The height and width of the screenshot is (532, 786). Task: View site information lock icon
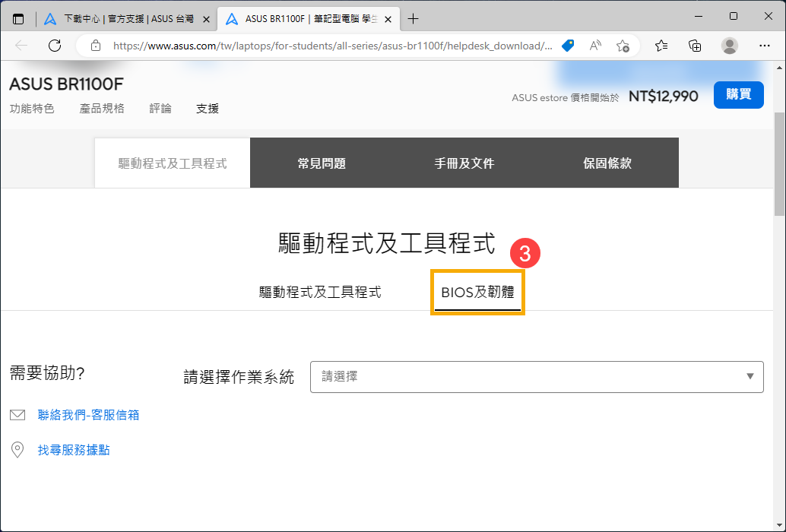pos(95,46)
